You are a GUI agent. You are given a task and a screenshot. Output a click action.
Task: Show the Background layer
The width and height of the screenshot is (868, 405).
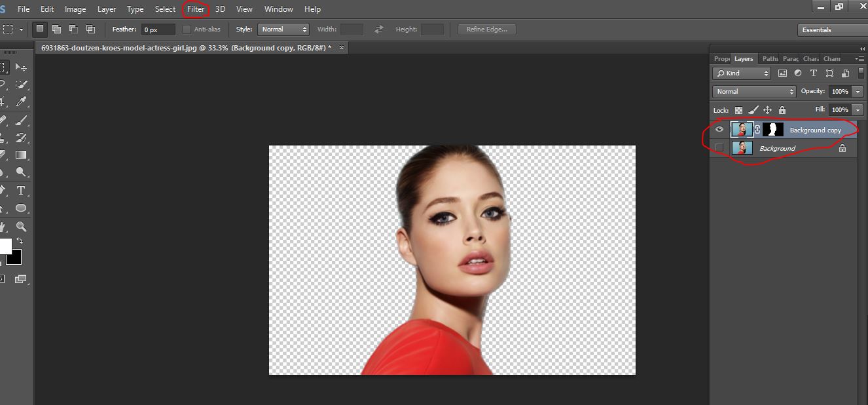tap(719, 148)
